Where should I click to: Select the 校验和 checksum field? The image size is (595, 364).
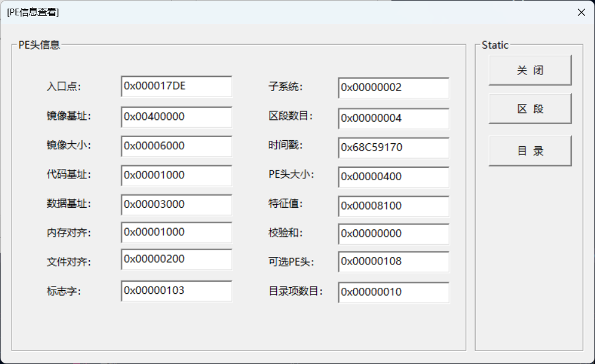click(x=393, y=234)
